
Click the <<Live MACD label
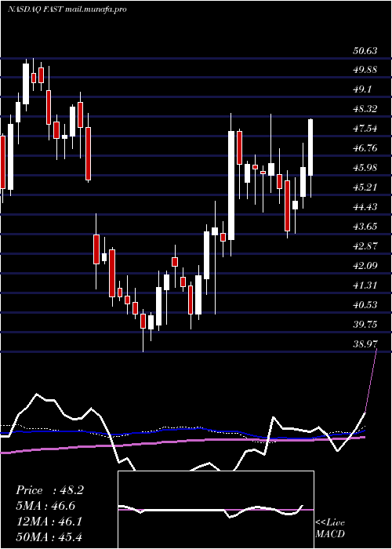click(330, 529)
